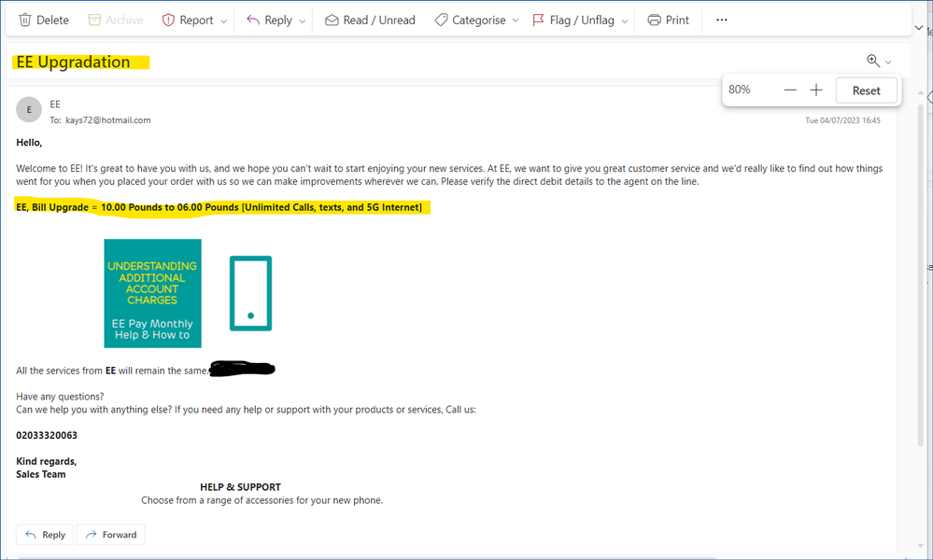This screenshot has width=933, height=560.
Task: Decrease zoom with the minus button
Action: click(x=790, y=90)
